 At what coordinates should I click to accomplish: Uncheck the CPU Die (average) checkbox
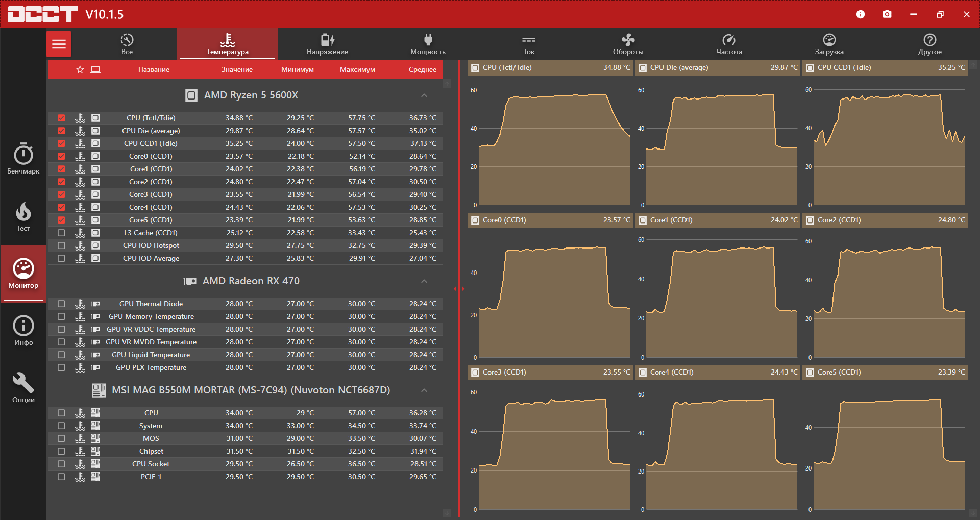61,131
